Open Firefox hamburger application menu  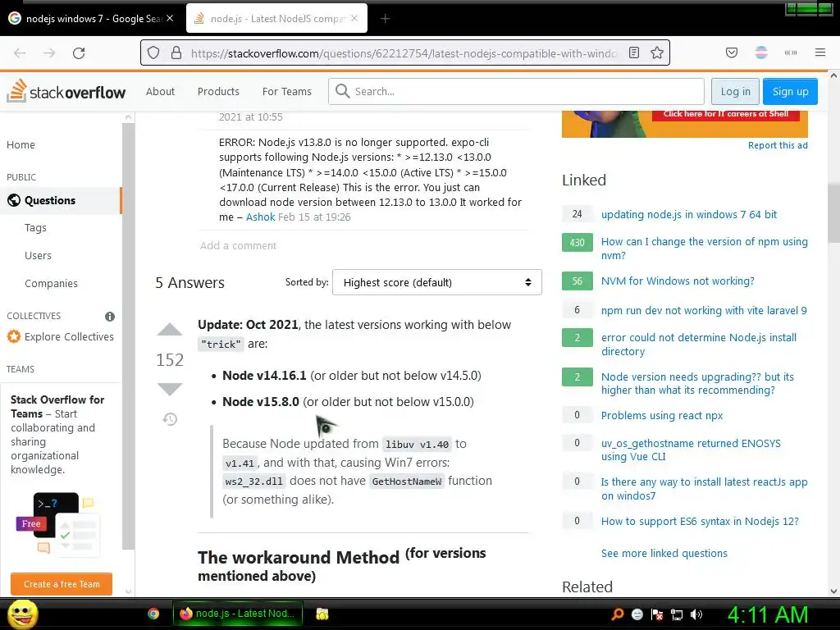(820, 52)
